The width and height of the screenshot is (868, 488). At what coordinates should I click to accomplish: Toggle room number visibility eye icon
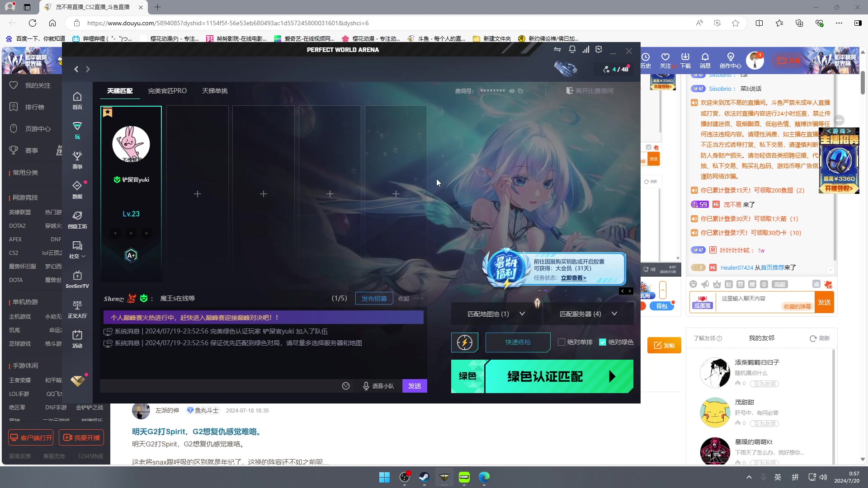tap(512, 91)
